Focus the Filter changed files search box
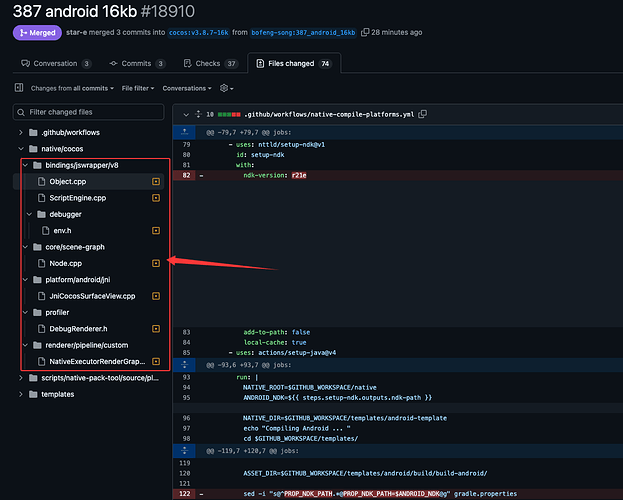The height and width of the screenshot is (500, 623). [89, 112]
